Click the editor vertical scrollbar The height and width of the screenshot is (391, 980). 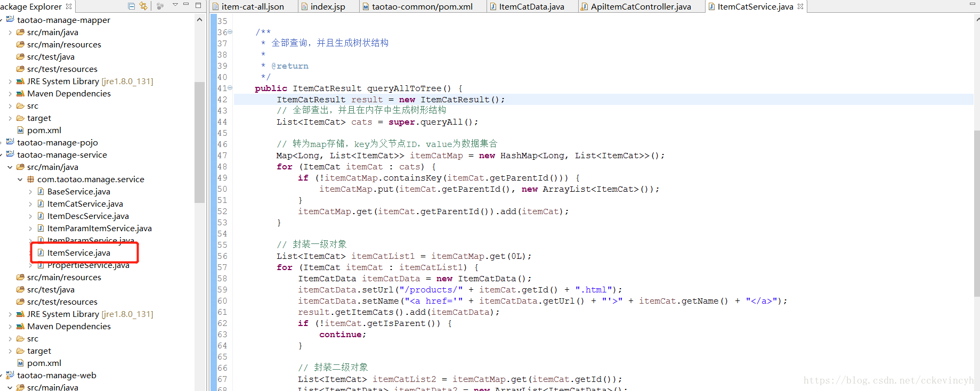[977, 213]
